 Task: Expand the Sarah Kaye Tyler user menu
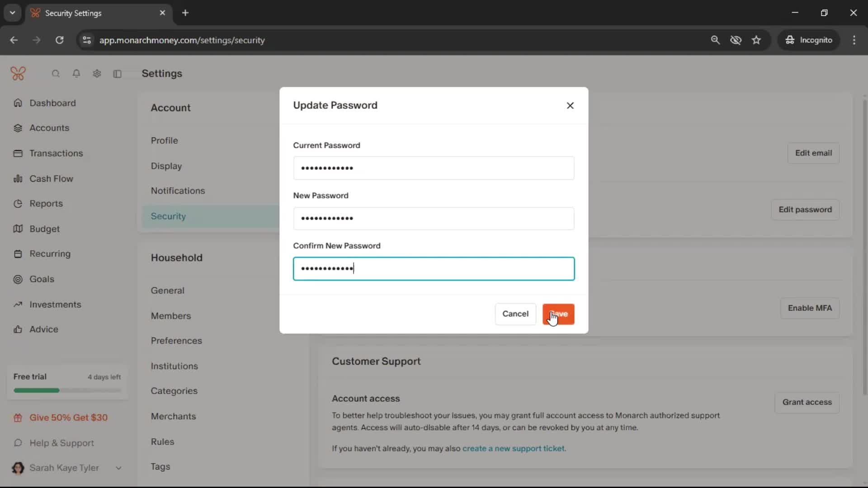(x=118, y=468)
